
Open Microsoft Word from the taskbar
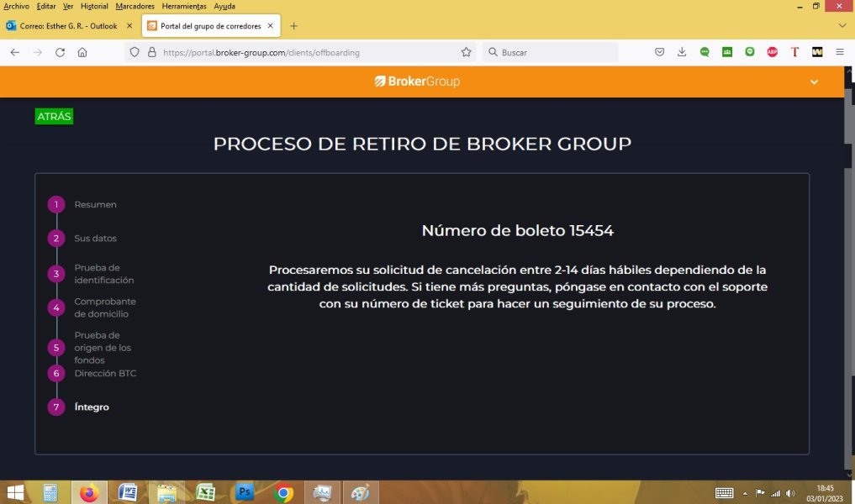coord(128,493)
